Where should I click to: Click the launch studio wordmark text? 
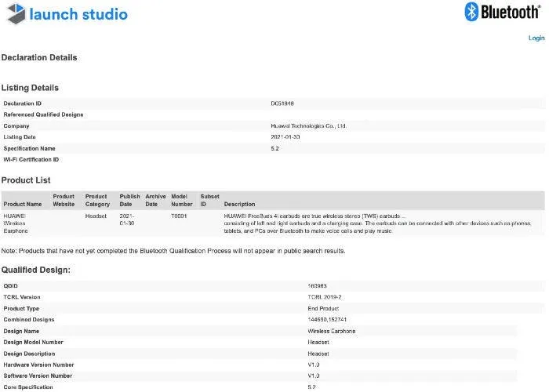tap(78, 15)
